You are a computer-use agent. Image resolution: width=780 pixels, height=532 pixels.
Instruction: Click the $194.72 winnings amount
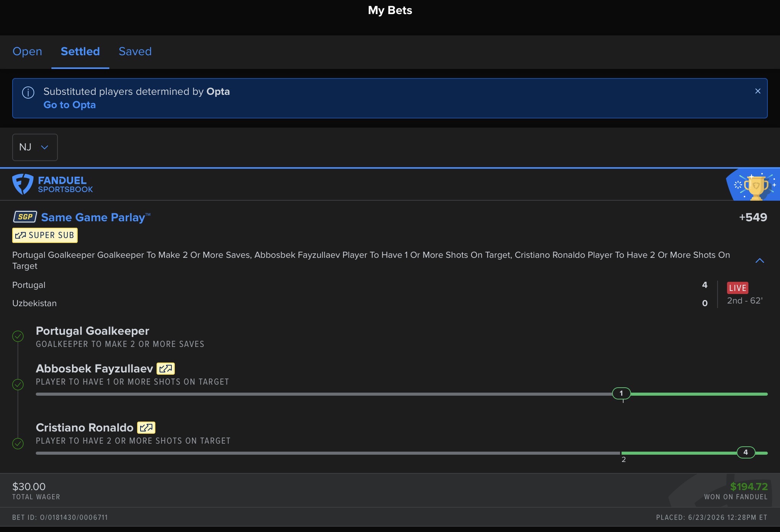[749, 486]
